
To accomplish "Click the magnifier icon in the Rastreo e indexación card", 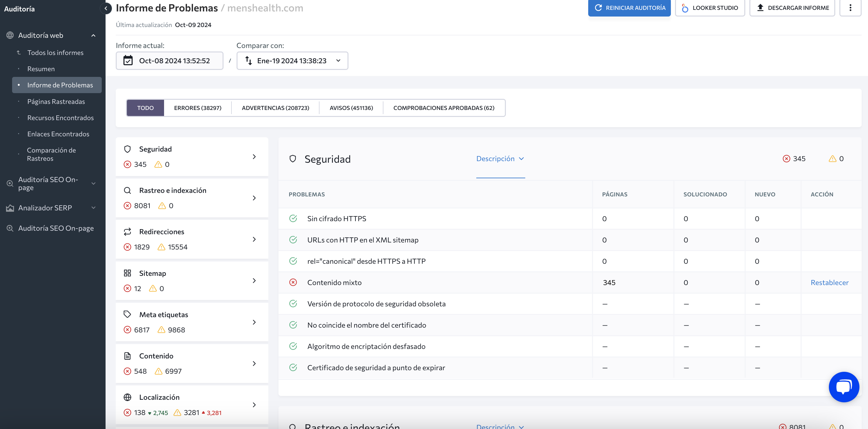I will (127, 190).
